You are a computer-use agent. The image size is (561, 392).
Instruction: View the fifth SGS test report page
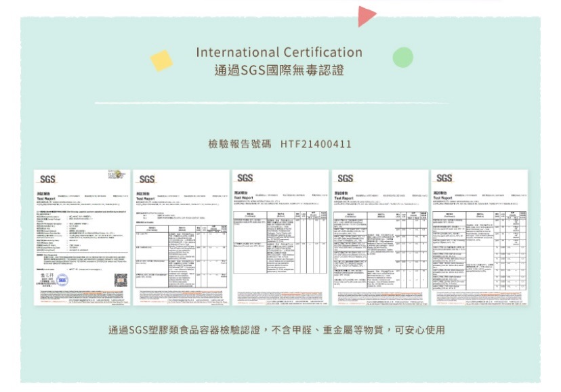coord(479,237)
